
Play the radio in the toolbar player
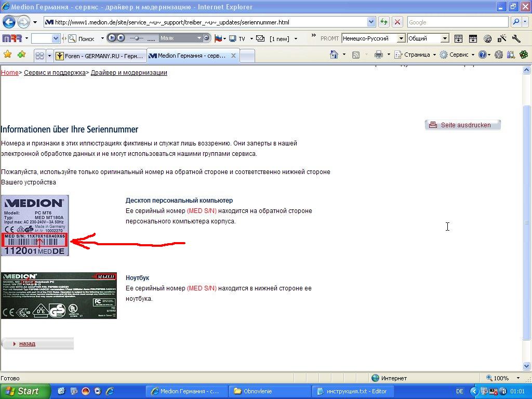[x=112, y=38]
